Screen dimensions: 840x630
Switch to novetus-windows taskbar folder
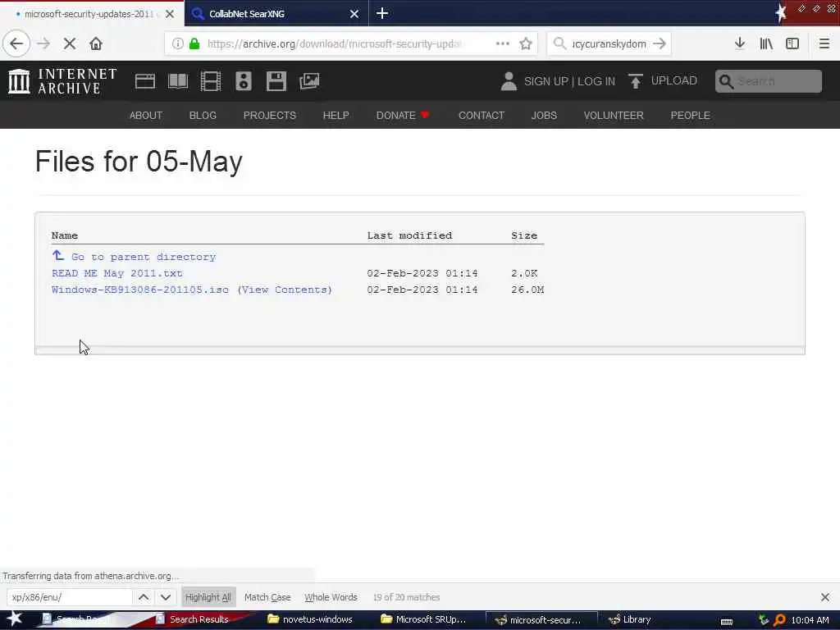(311, 619)
